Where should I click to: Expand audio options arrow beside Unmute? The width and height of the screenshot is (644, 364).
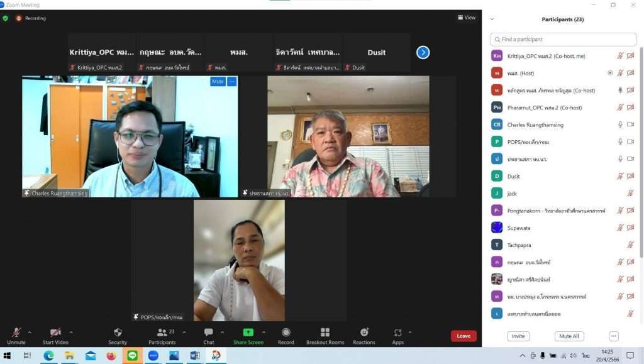pyautogui.click(x=30, y=332)
